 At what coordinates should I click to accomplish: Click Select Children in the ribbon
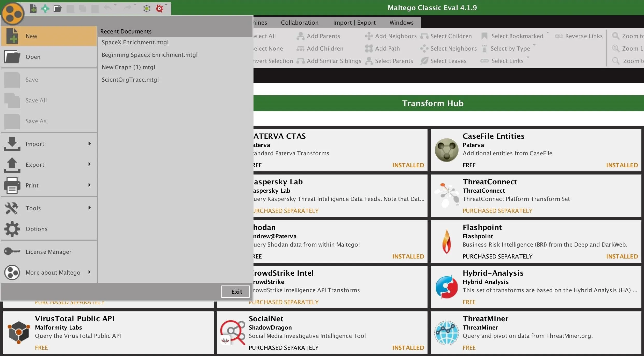click(446, 36)
